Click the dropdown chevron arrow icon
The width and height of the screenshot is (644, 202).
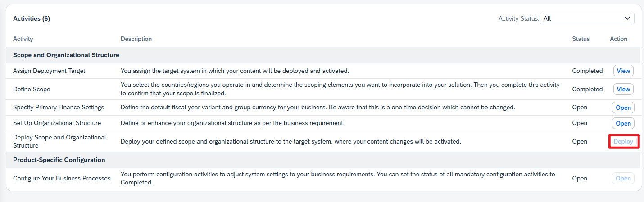pos(627,18)
